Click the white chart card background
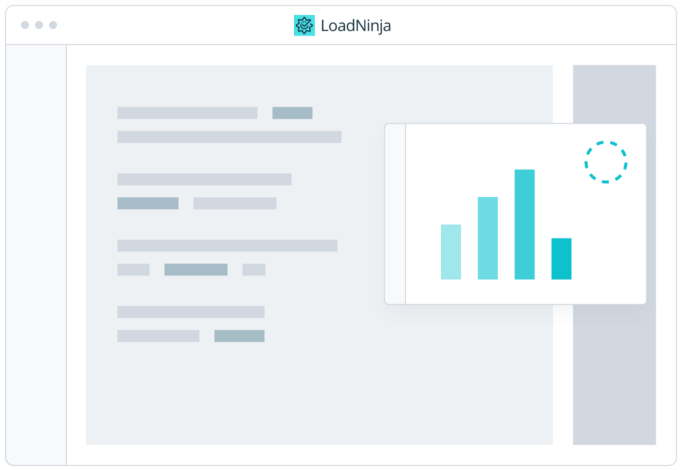Image resolution: width=682 pixels, height=470 pixels. pyautogui.click(x=500, y=150)
